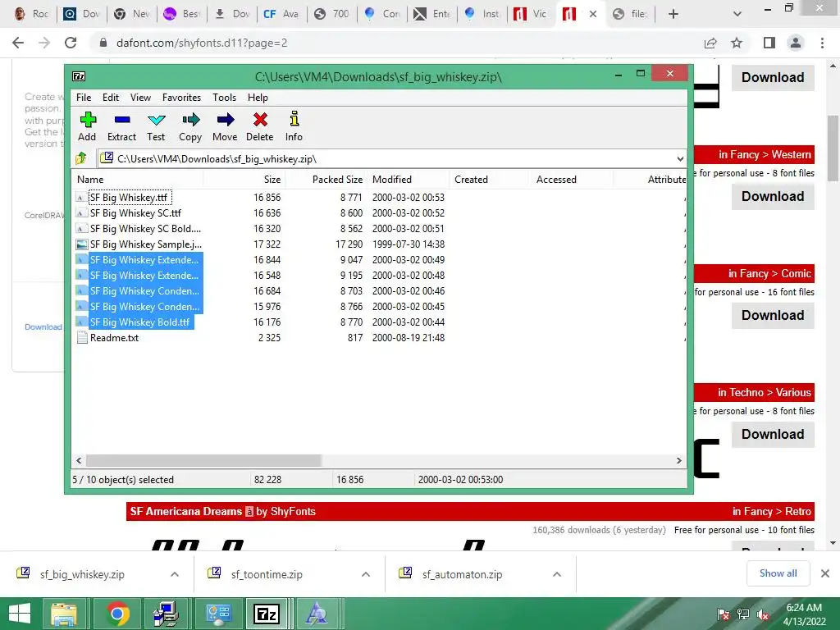Go up one folder level in 7-Zip
This screenshot has width=840, height=630.
[x=81, y=158]
